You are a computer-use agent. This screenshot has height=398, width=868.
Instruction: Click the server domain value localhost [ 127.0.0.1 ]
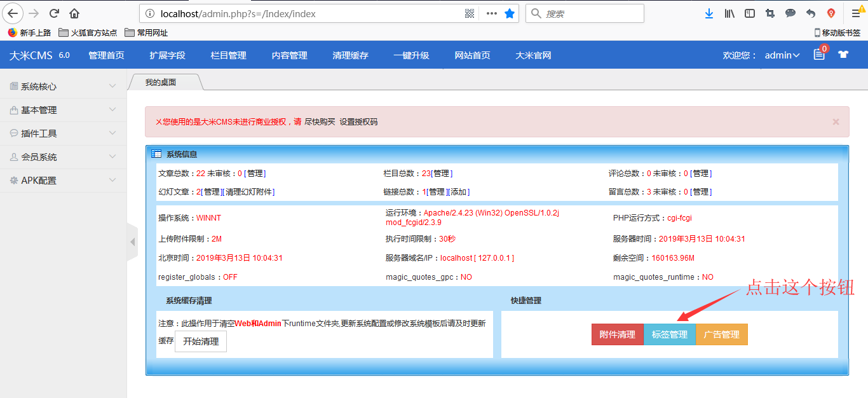tap(477, 258)
